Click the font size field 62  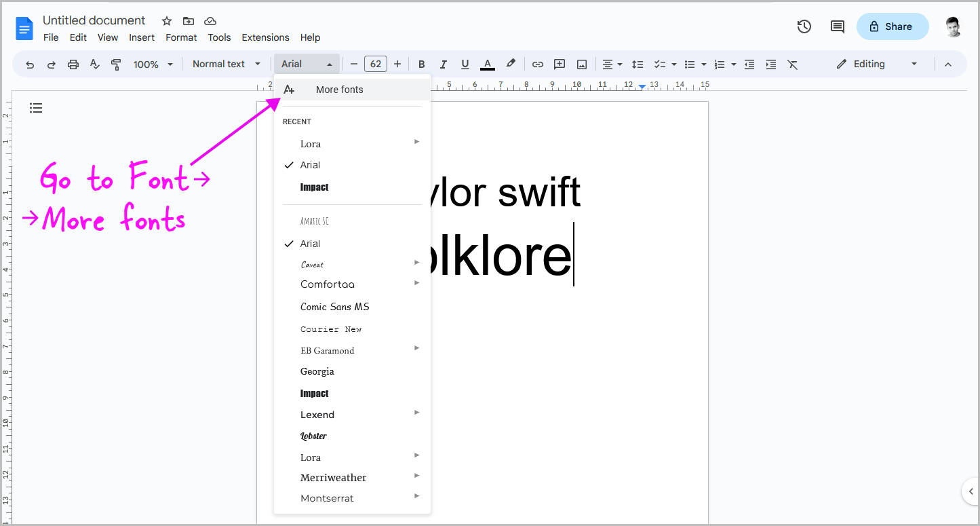376,64
